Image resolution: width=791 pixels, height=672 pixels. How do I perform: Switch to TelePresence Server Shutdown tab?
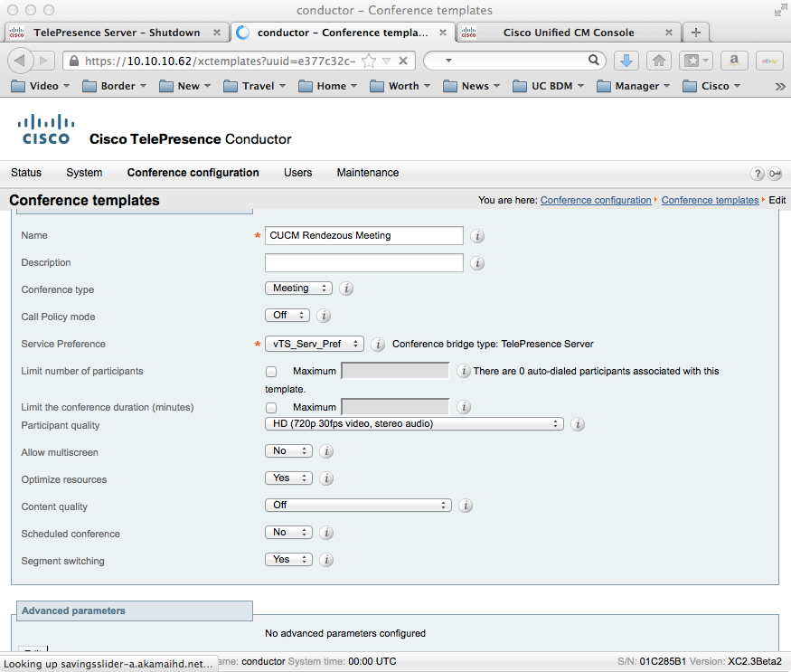click(x=117, y=33)
